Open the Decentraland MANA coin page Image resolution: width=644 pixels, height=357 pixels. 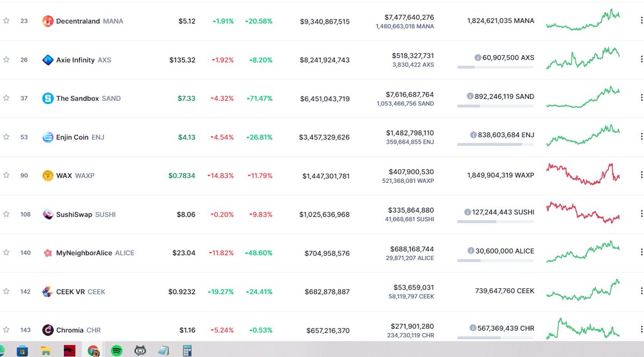click(x=90, y=21)
